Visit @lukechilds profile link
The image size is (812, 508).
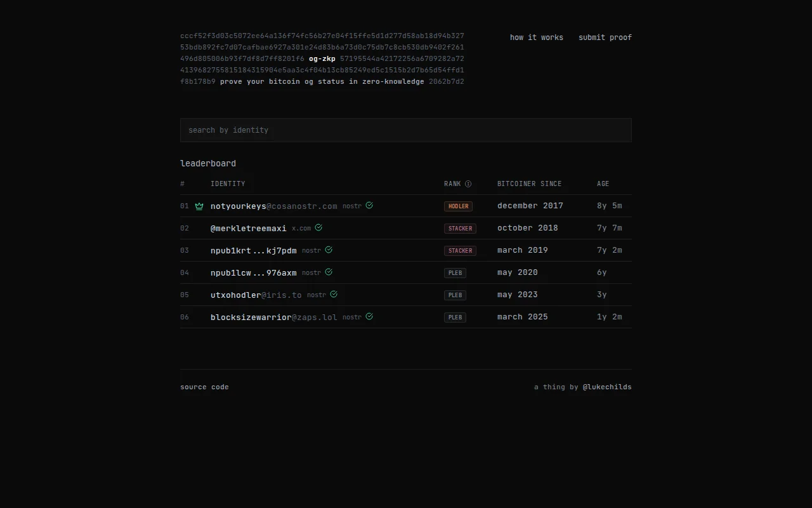(x=607, y=387)
